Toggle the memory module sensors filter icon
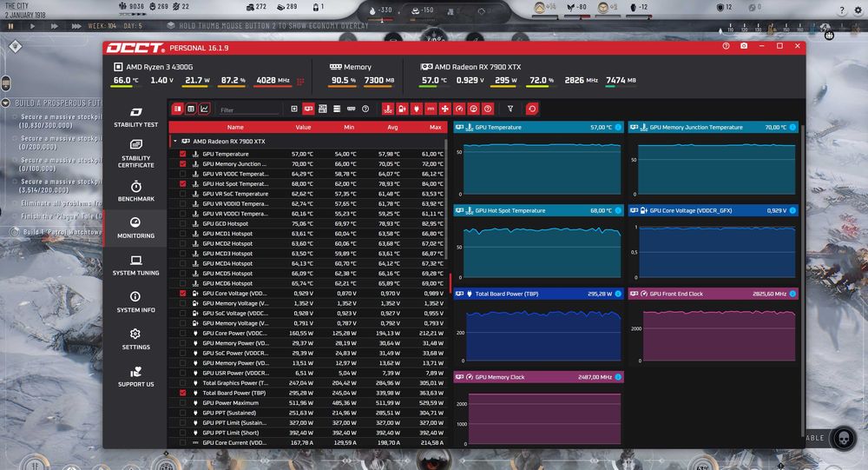868x470 pixels. pos(351,109)
